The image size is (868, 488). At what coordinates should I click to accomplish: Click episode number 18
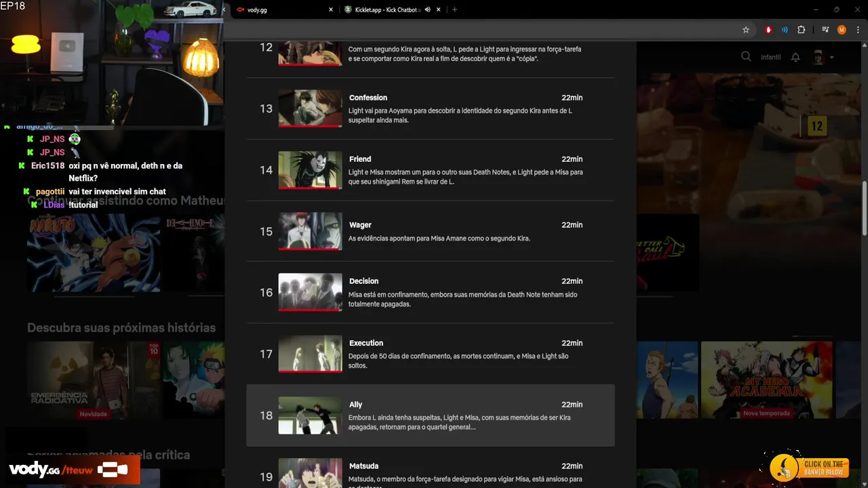266,415
